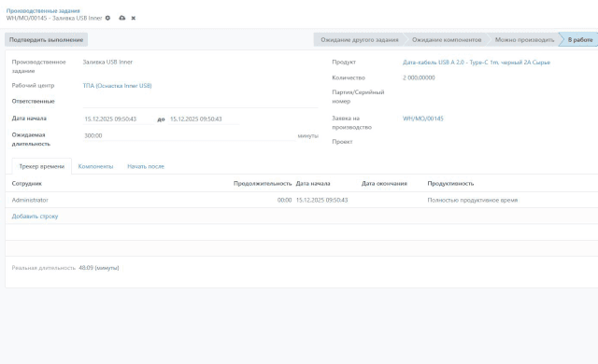Open WH/MO/00145 production order link
Viewport: 598px width, 364px height.
click(423, 119)
